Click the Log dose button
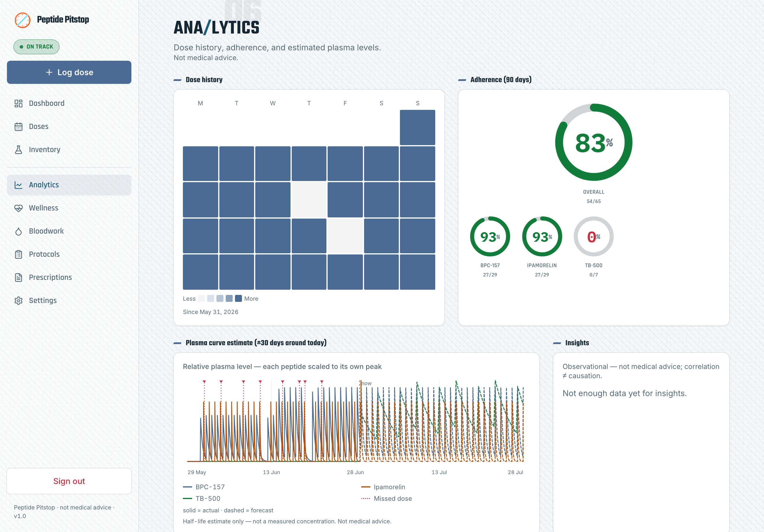The width and height of the screenshot is (764, 532). pyautogui.click(x=69, y=72)
